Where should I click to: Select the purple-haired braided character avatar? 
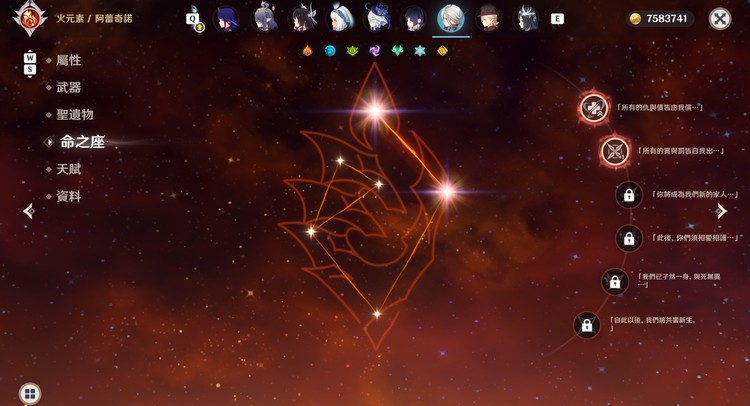(x=227, y=19)
